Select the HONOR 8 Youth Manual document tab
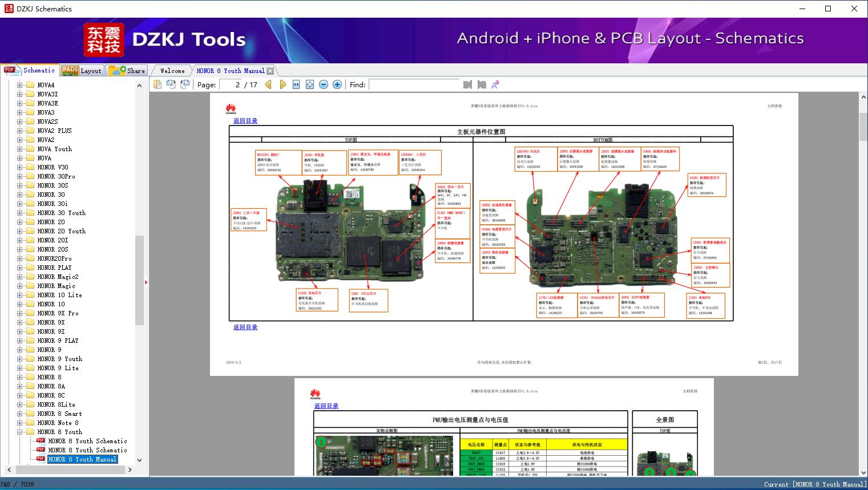Screen dimensions: 868x490 click(x=231, y=71)
